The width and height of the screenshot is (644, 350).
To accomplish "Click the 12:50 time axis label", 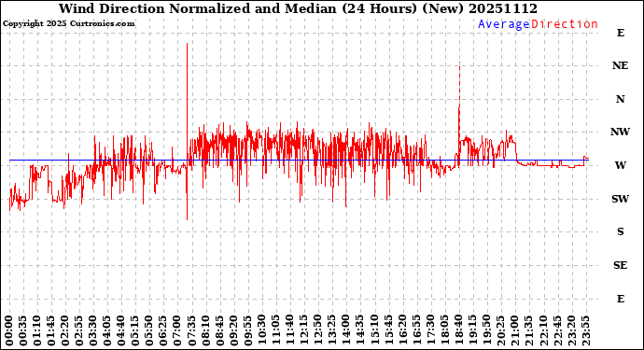I will (x=318, y=330).
